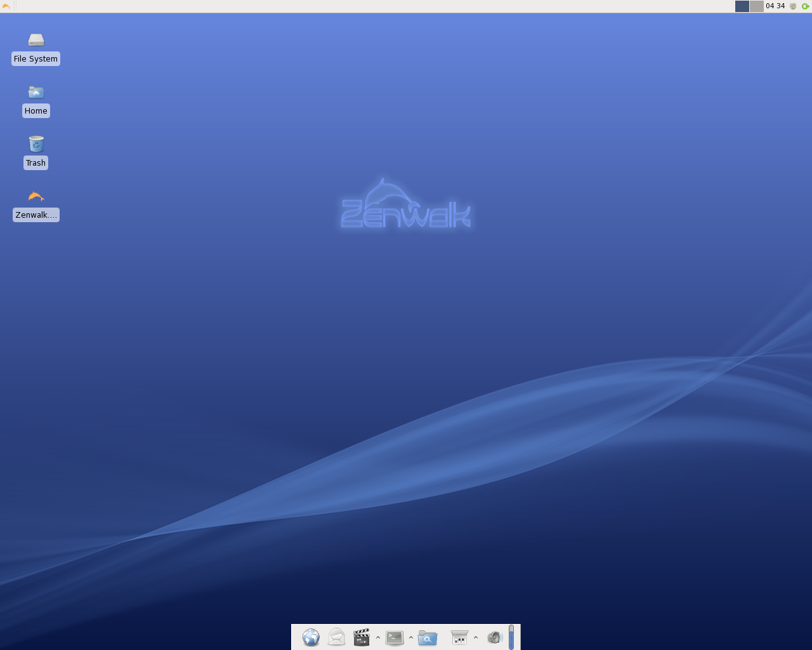The image size is (812, 650).
Task: Switch to the second gray workspace
Action: click(x=757, y=6)
